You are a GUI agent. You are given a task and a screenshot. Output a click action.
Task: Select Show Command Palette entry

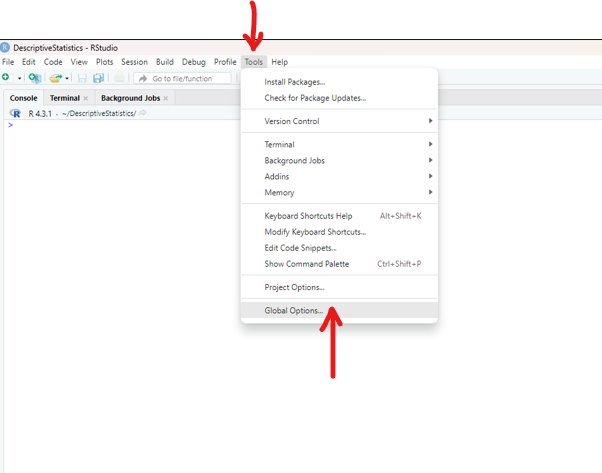pos(306,264)
